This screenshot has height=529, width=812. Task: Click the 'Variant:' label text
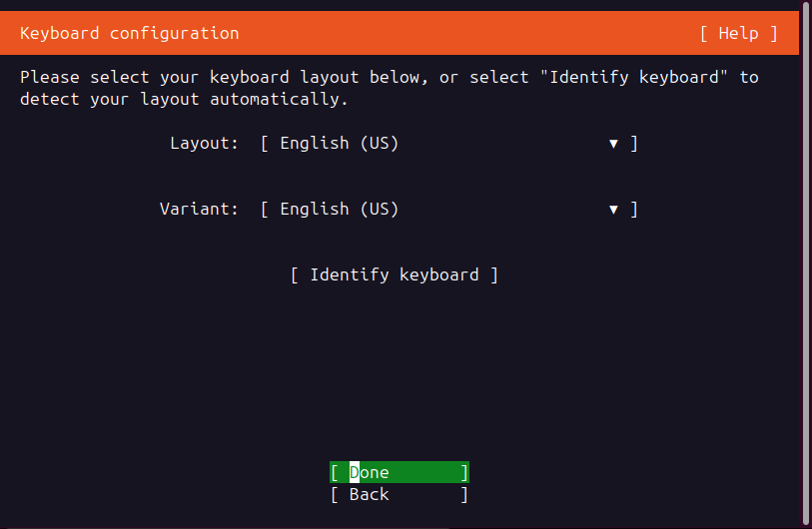[199, 210]
